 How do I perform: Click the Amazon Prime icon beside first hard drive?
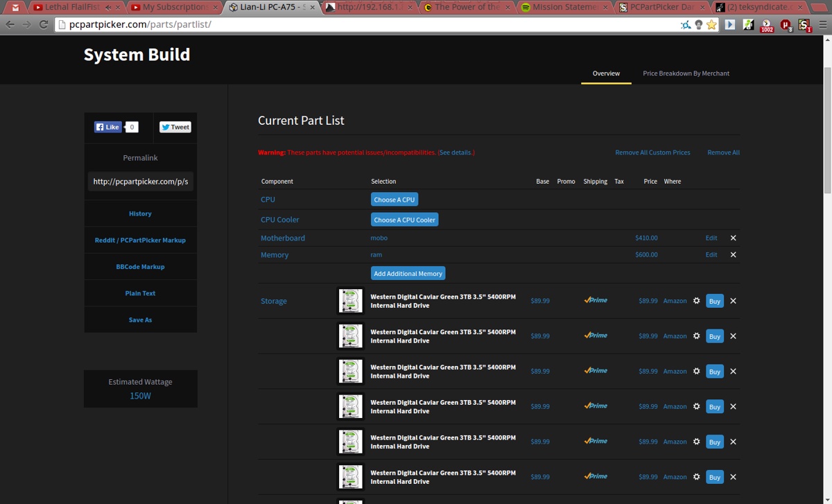coord(595,301)
